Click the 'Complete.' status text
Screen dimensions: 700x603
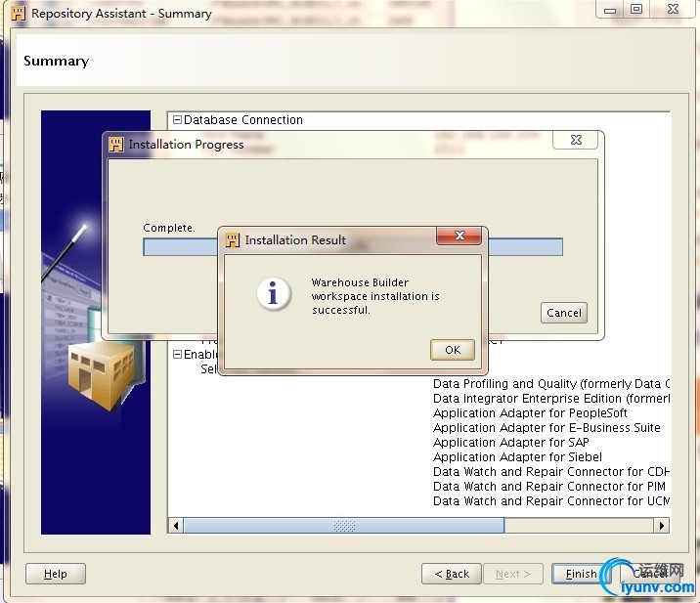point(169,228)
